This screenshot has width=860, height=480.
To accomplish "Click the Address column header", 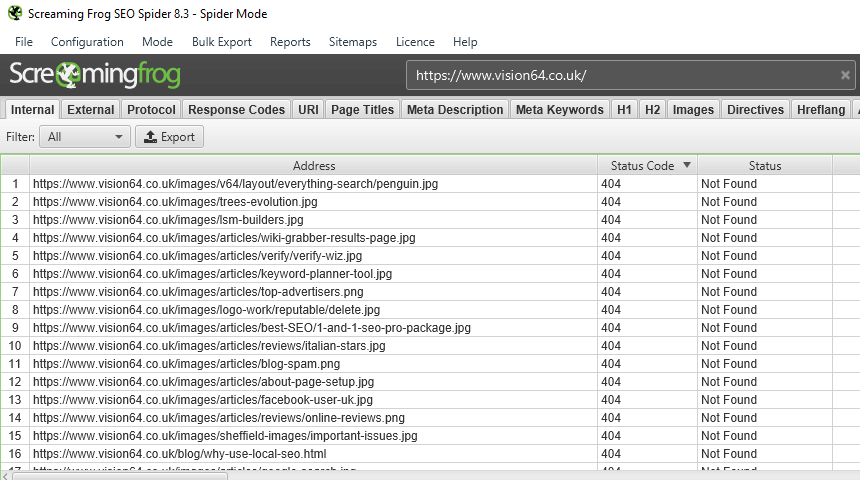I will (x=314, y=165).
